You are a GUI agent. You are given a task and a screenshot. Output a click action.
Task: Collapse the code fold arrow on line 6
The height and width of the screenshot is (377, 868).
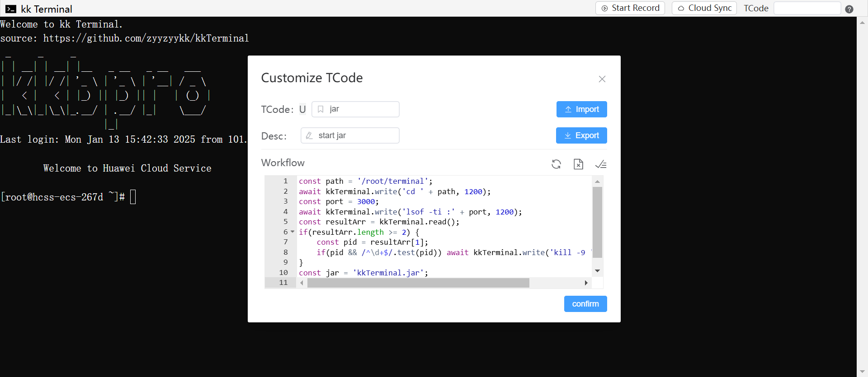click(x=292, y=232)
